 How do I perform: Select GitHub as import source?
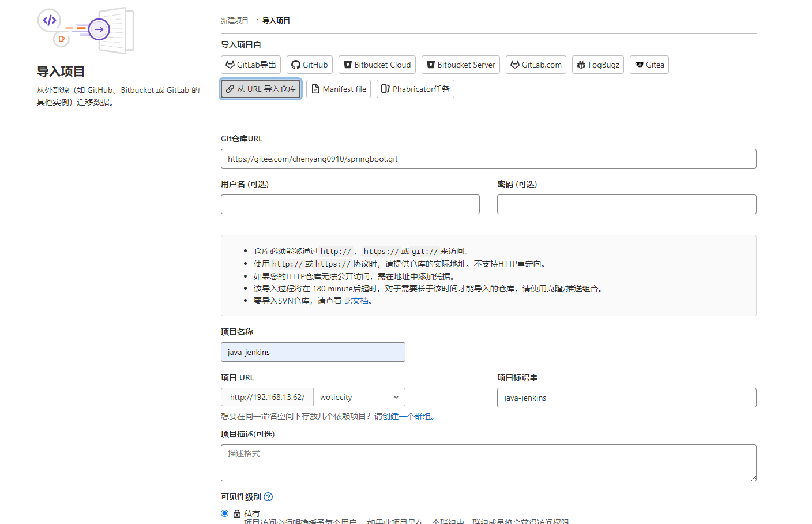pyautogui.click(x=310, y=65)
